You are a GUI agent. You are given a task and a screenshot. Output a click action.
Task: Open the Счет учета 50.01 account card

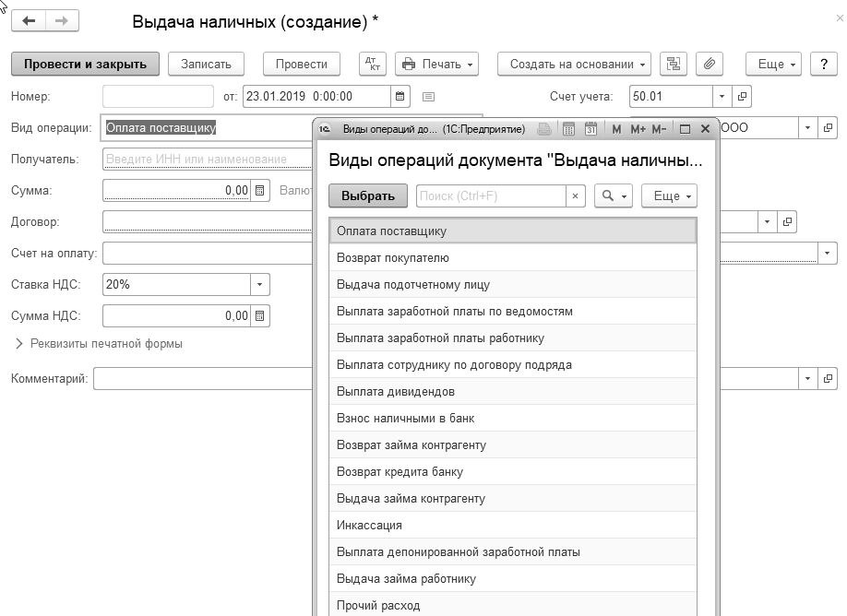[742, 97]
